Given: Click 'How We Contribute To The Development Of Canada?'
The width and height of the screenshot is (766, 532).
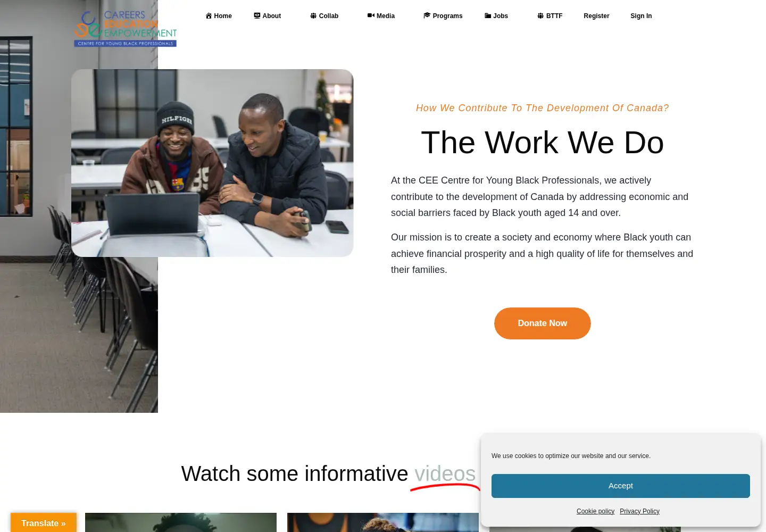Looking at the screenshot, I should click(543, 108).
